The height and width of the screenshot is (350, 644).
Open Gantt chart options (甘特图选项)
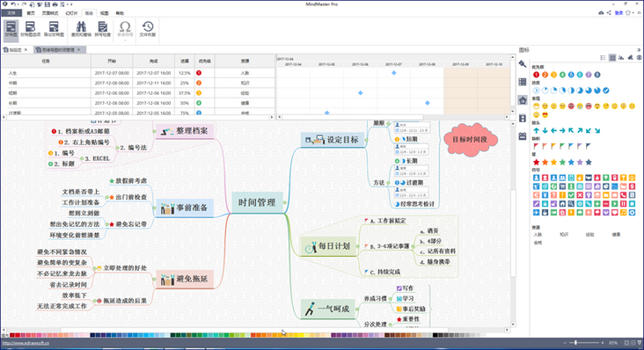pos(31,30)
